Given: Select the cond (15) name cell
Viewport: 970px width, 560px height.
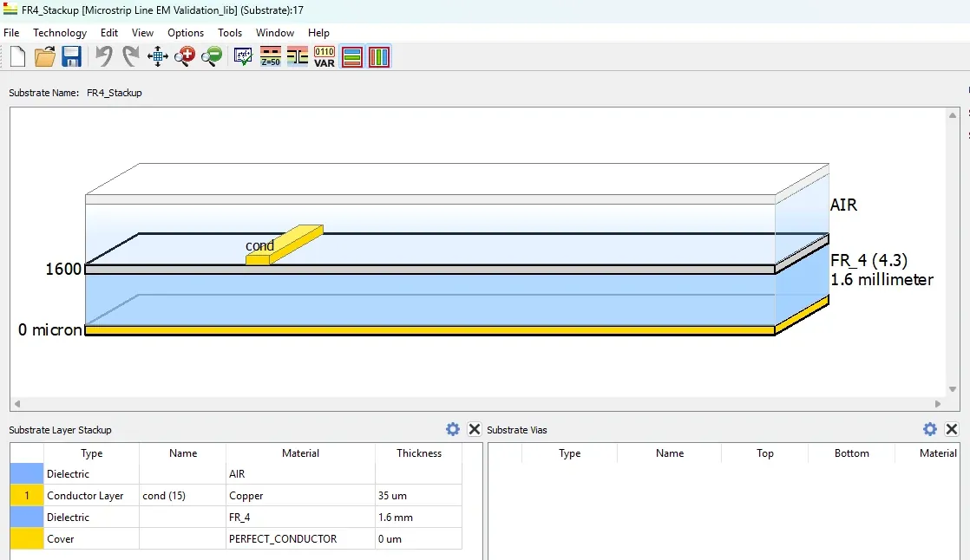Looking at the screenshot, I should 183,495.
